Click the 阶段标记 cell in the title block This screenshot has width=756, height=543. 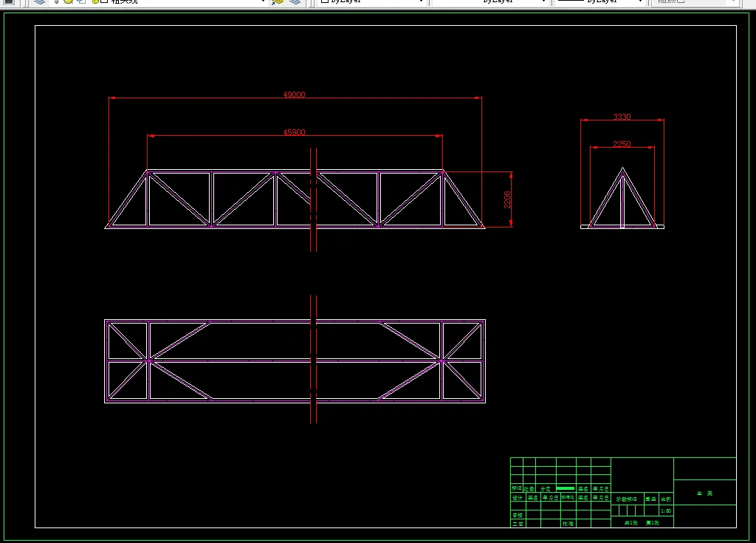627,499
